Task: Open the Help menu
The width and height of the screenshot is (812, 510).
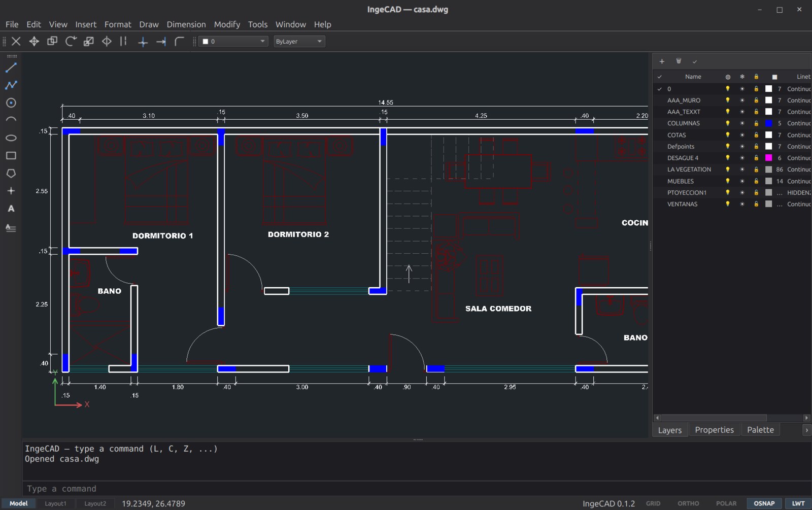Action: [x=322, y=24]
